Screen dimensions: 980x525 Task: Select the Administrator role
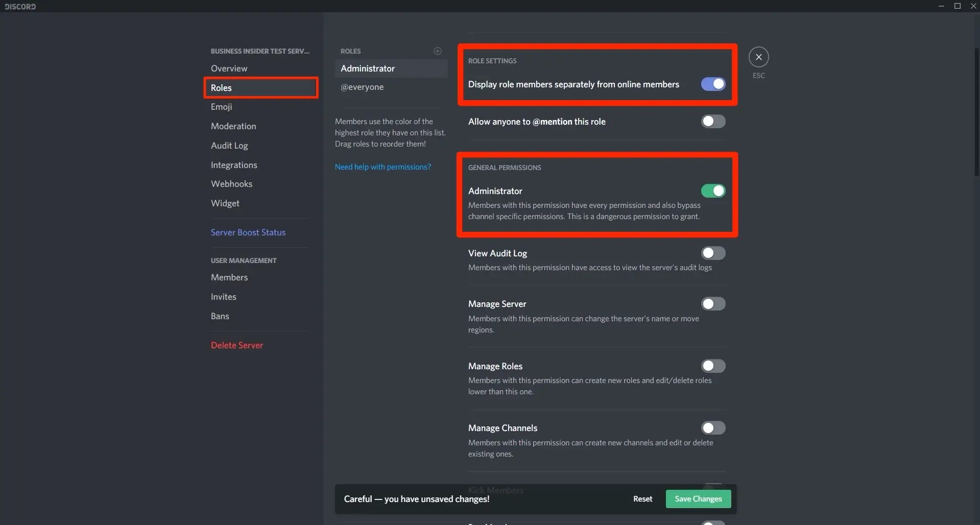pyautogui.click(x=391, y=68)
